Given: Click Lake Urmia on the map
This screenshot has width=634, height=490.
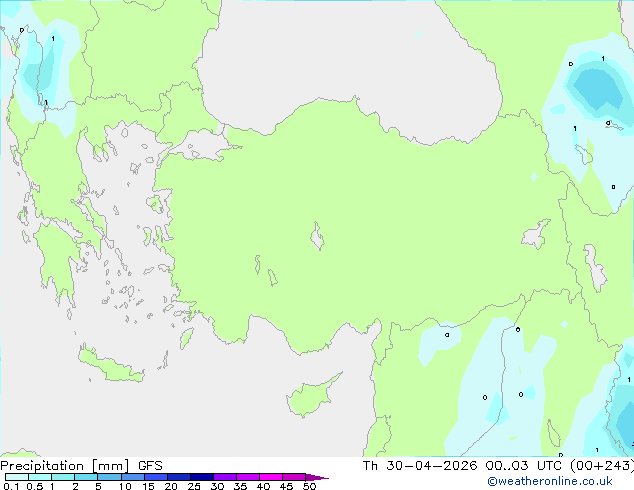Looking at the screenshot, I should pos(595,268).
